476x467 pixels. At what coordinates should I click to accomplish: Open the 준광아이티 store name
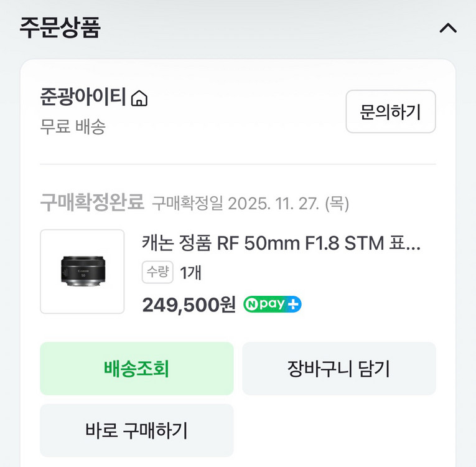[x=83, y=98]
